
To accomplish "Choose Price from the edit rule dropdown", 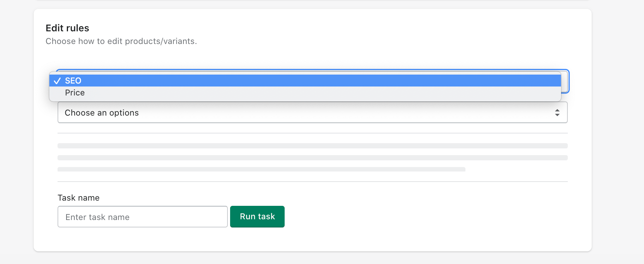I will pyautogui.click(x=75, y=92).
